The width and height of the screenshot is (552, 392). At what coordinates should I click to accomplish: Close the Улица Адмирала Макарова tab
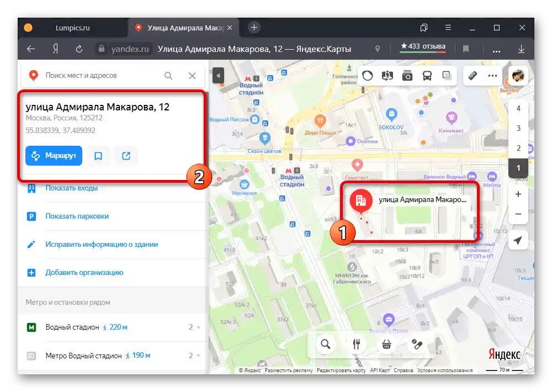[230, 28]
